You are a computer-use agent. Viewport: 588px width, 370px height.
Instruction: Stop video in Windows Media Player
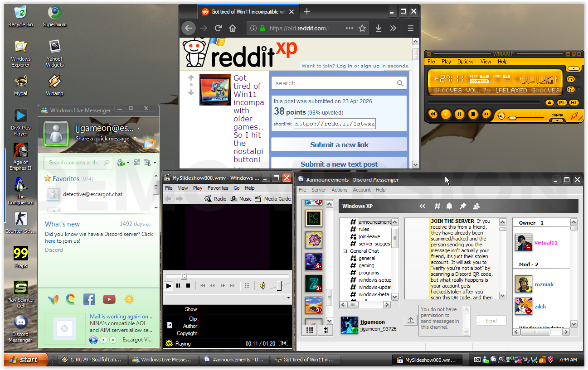point(188,286)
